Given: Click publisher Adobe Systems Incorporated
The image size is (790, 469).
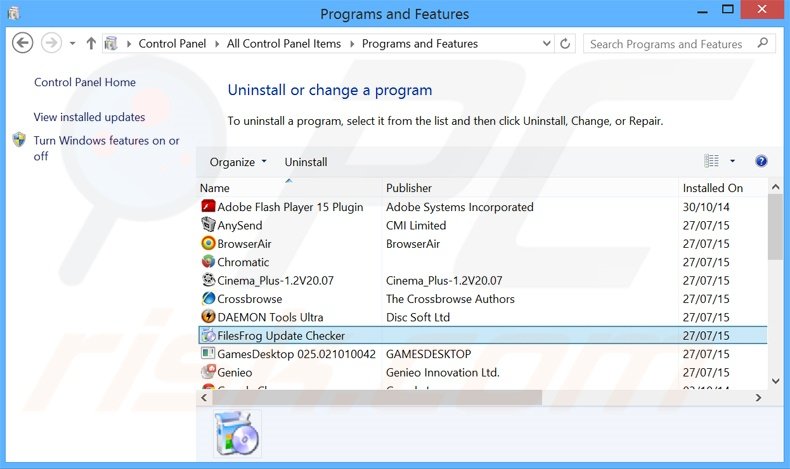Looking at the screenshot, I should pos(459,207).
